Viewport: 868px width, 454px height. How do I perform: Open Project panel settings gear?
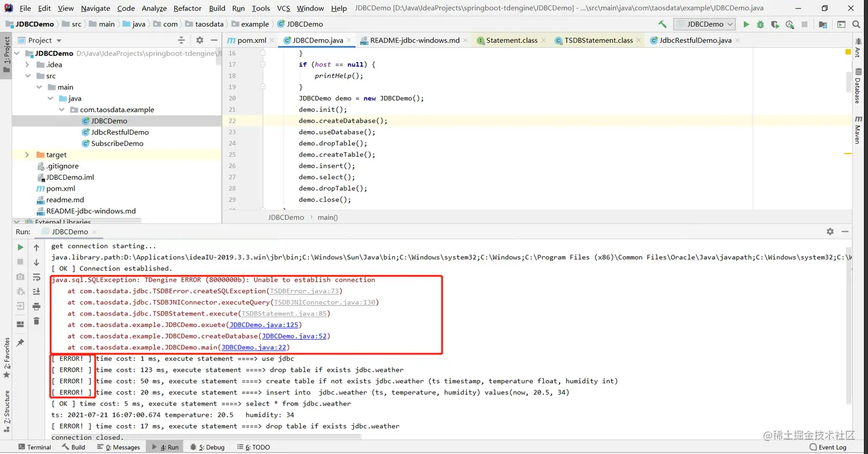click(200, 40)
